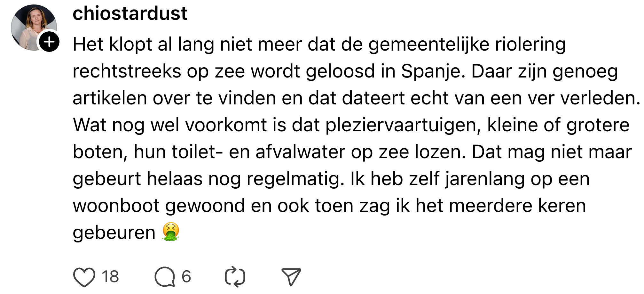Follow chiostardust with the plus badge
This screenshot has height=294, width=644.
(x=49, y=42)
